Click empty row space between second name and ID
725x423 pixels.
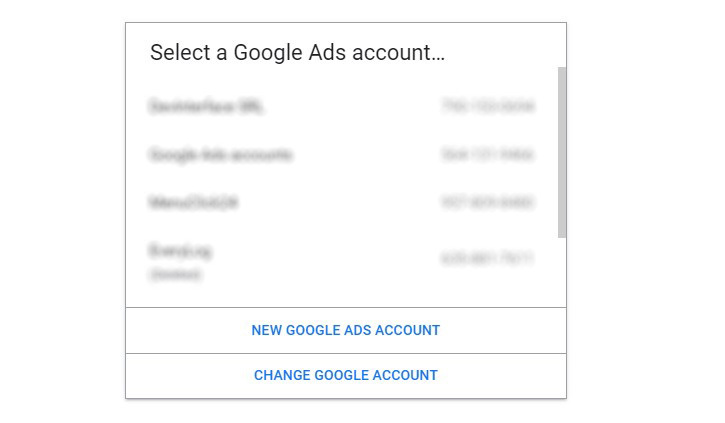click(365, 155)
